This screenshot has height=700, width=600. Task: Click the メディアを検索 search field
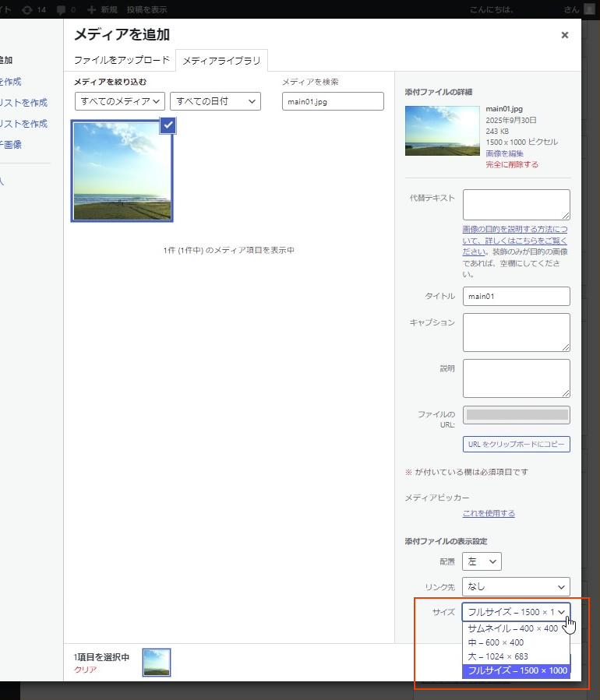coord(333,101)
